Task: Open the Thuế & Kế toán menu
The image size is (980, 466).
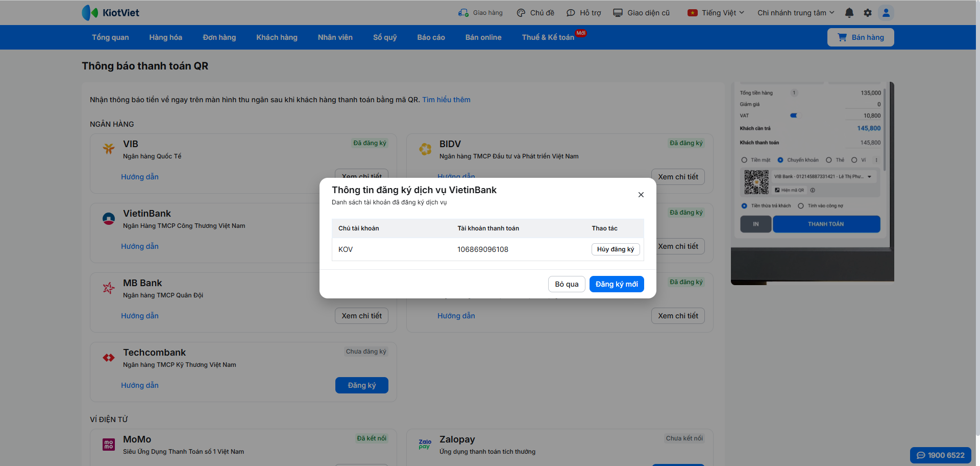Action: click(x=548, y=37)
